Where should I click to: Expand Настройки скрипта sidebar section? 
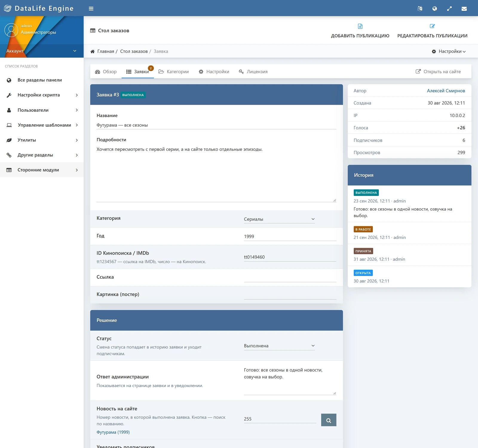42,95
